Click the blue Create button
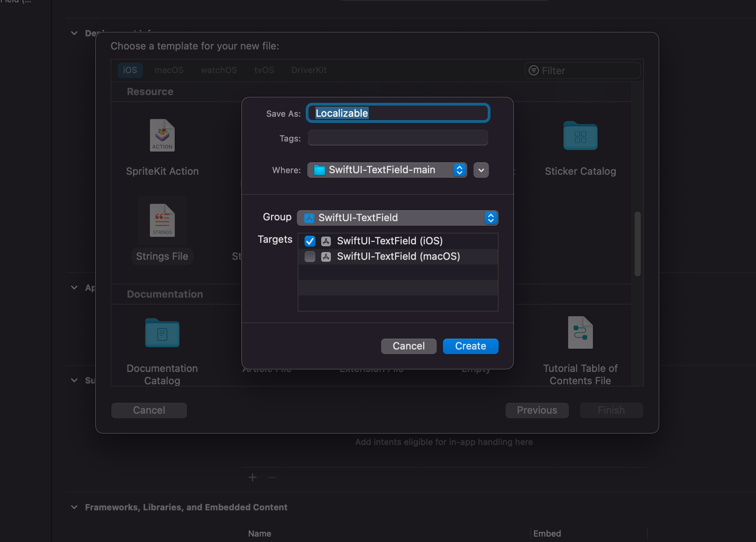 point(470,346)
